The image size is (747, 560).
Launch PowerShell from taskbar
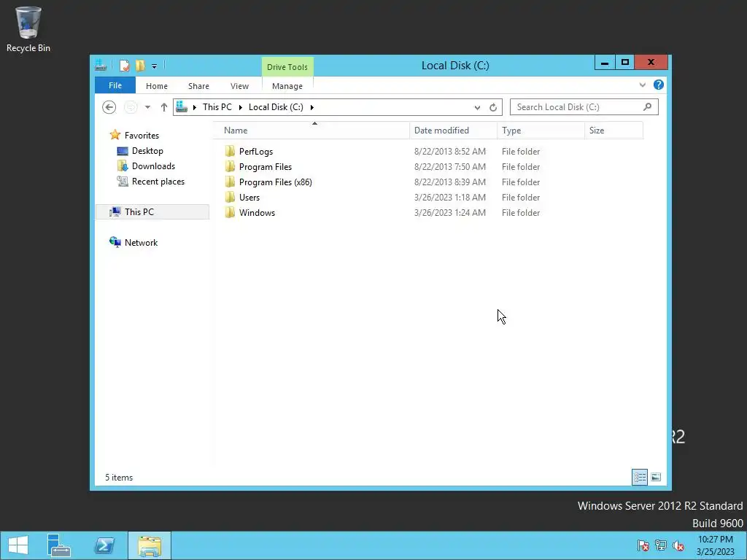tap(104, 545)
